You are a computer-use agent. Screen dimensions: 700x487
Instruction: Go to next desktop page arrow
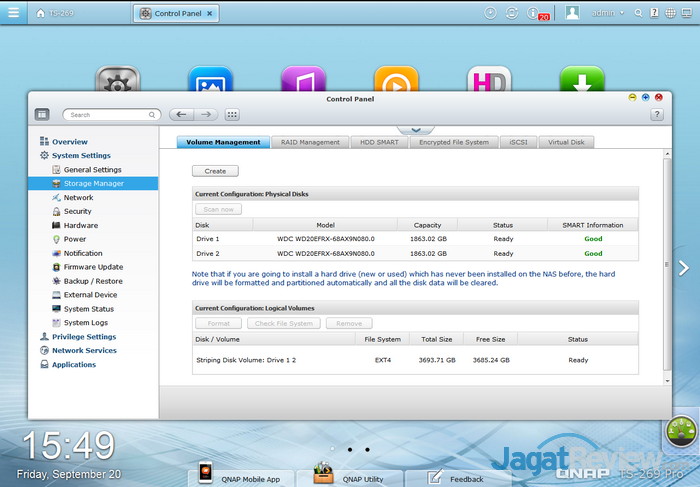[x=684, y=268]
